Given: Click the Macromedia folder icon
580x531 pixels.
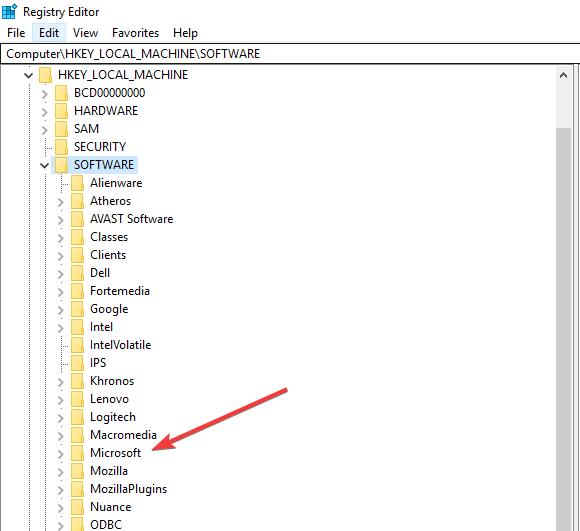Looking at the screenshot, I should [77, 435].
